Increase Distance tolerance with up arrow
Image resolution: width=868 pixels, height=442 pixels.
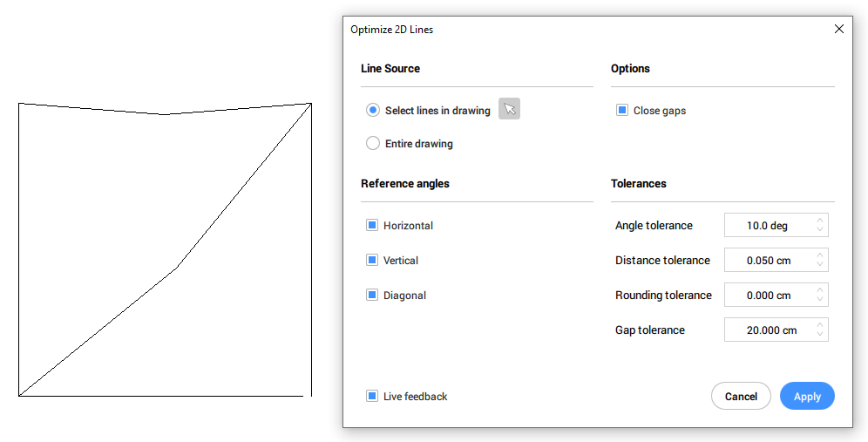point(820,255)
